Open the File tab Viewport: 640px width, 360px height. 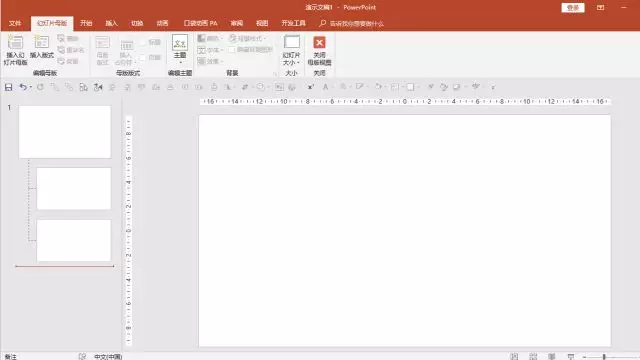(x=15, y=23)
